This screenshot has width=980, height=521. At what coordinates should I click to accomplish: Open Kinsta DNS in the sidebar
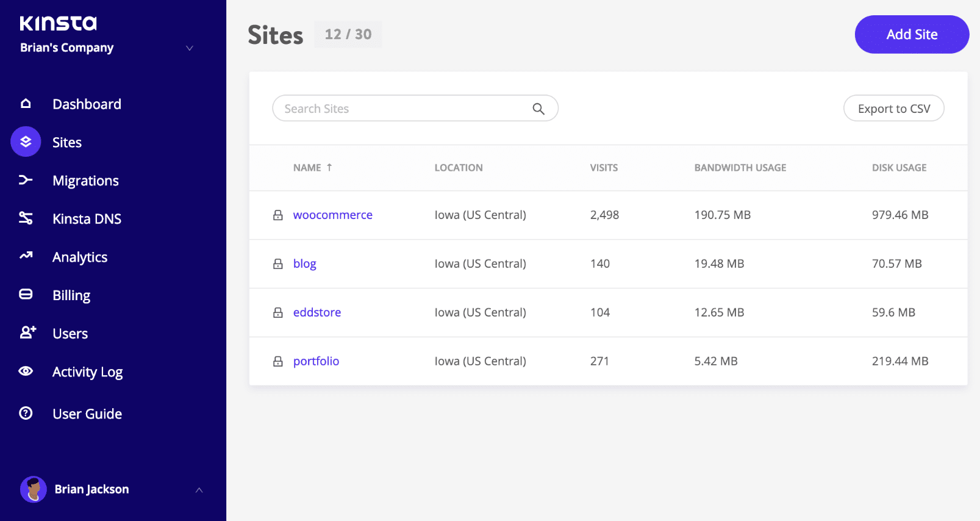coord(87,218)
